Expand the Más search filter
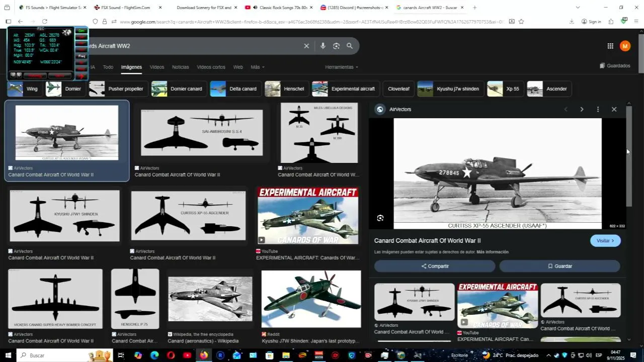The height and width of the screenshot is (362, 644). (x=258, y=67)
